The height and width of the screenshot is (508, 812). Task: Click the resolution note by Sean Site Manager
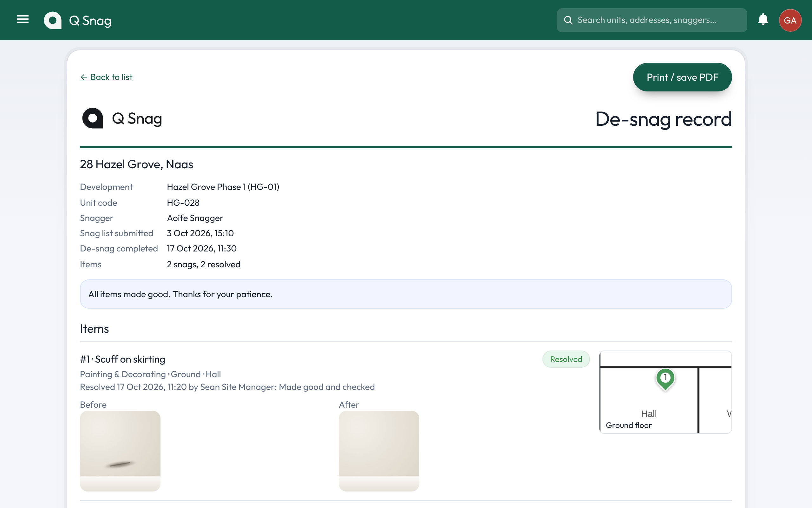coord(227,387)
